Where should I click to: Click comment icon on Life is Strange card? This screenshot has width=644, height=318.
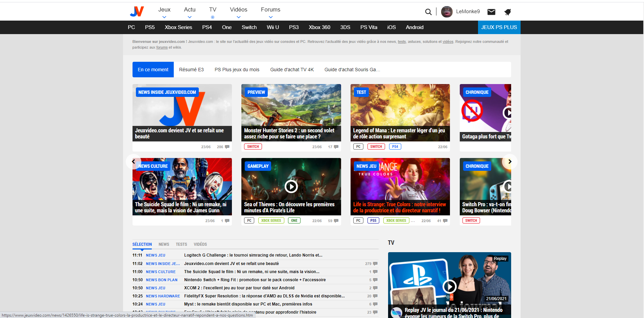[445, 221]
